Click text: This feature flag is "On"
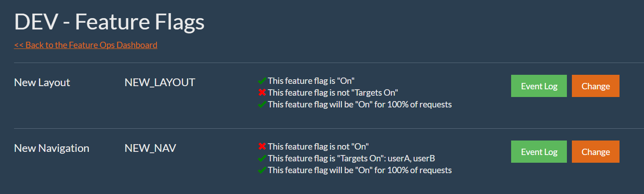This screenshot has height=194, width=644. coord(311,81)
